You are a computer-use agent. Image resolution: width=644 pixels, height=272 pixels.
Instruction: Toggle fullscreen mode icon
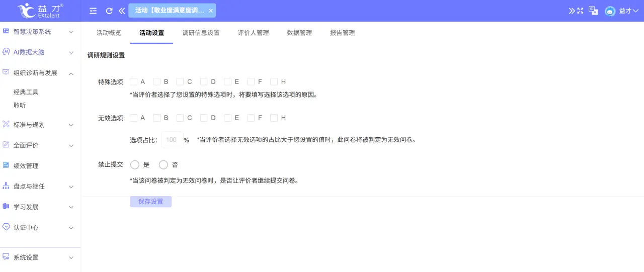tap(580, 11)
